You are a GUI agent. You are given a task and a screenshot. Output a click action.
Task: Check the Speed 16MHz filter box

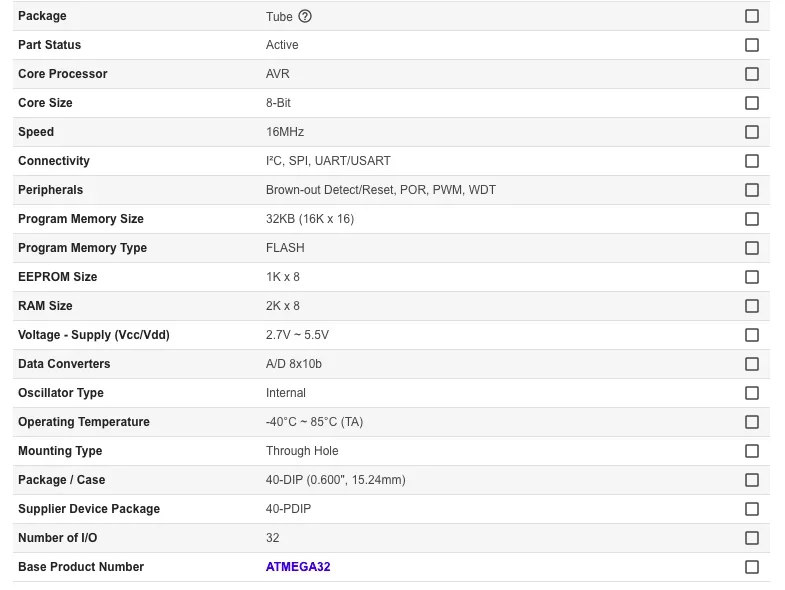752,132
